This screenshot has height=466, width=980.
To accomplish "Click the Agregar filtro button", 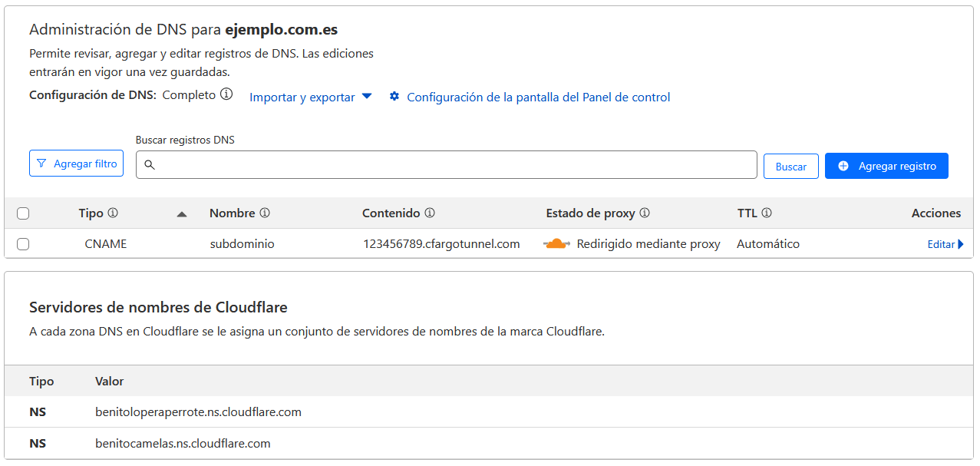I will 76,164.
